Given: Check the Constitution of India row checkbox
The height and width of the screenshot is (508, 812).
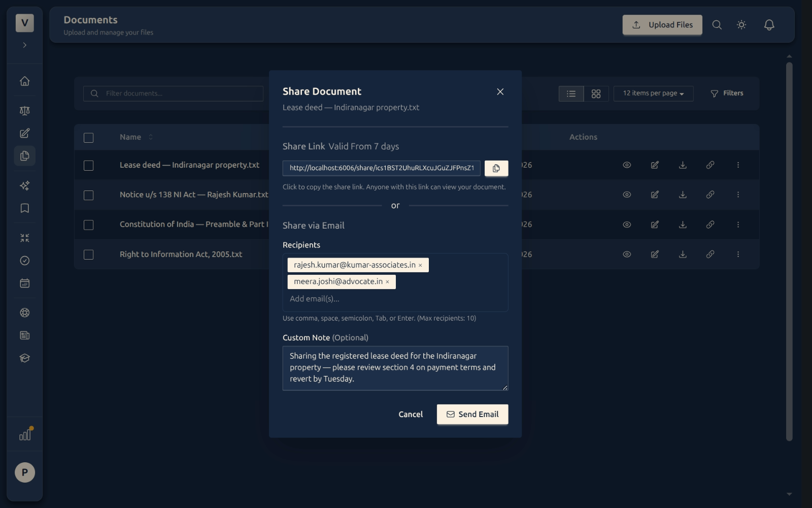Looking at the screenshot, I should coord(88,225).
